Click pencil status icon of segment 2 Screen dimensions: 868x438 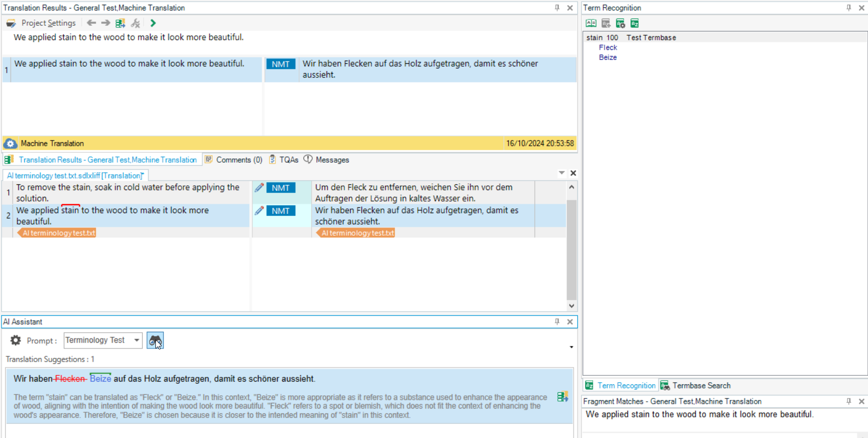point(259,211)
